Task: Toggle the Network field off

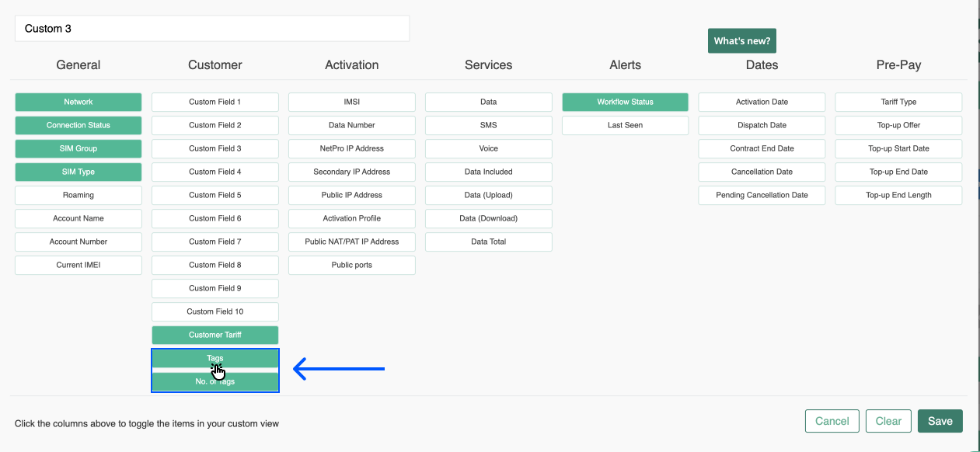Action: coord(78,102)
